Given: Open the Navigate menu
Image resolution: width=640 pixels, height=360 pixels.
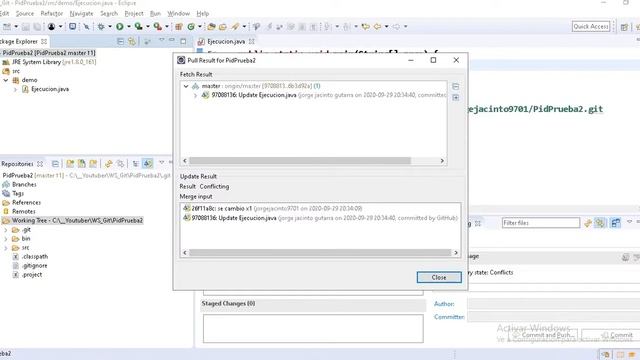Looking at the screenshot, I should coord(81,13).
